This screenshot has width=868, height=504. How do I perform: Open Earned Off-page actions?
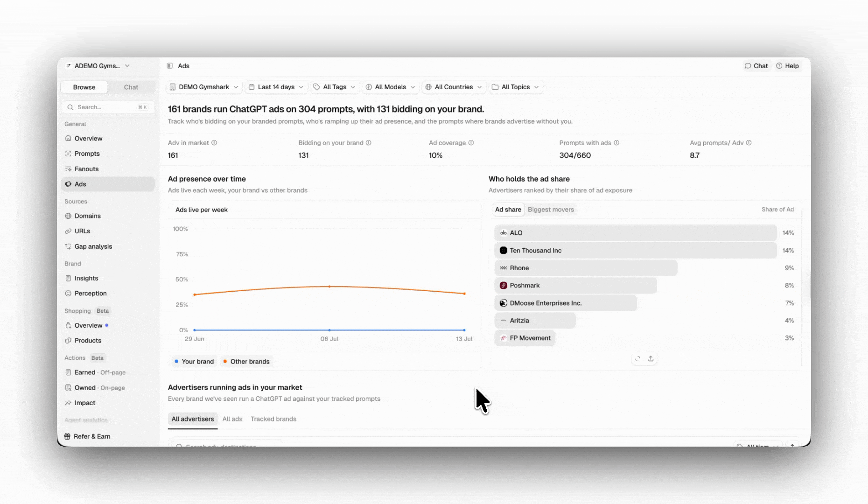pyautogui.click(x=107, y=372)
